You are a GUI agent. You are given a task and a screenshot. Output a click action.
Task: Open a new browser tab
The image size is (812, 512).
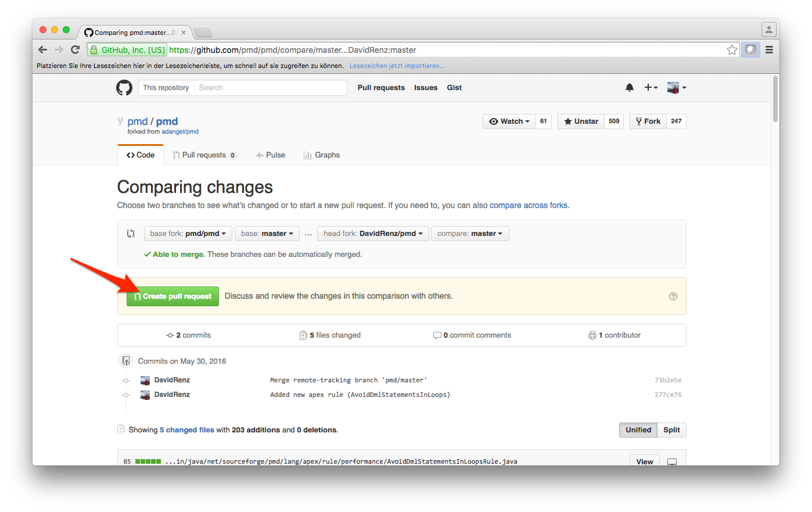coord(202,33)
